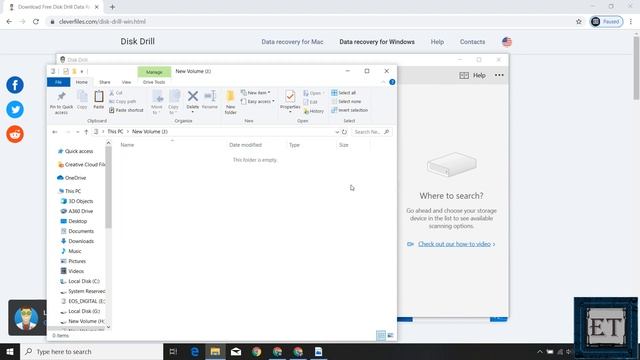Click Reddit share icon on webpage
640x360 pixels.
15,134
